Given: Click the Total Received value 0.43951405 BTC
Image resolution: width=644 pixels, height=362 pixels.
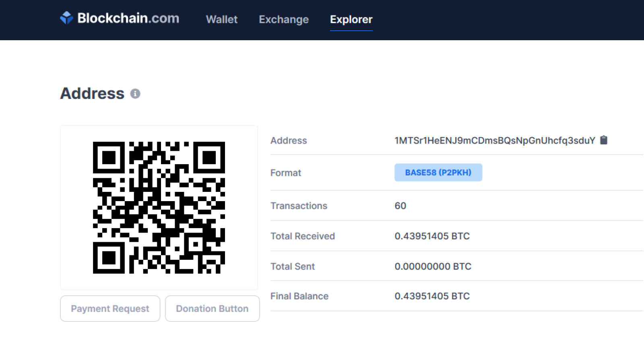Looking at the screenshot, I should (432, 236).
